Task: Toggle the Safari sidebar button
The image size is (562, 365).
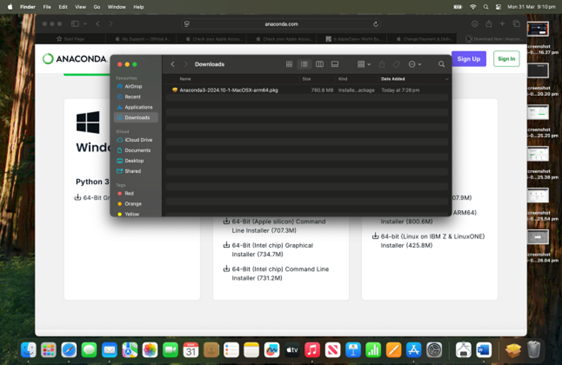Action: (x=75, y=24)
